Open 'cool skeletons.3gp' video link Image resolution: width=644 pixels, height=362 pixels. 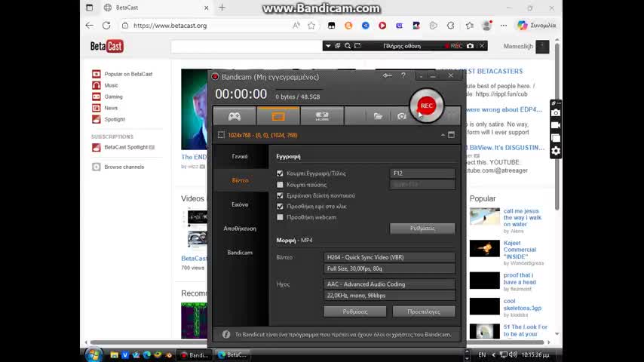point(523,305)
